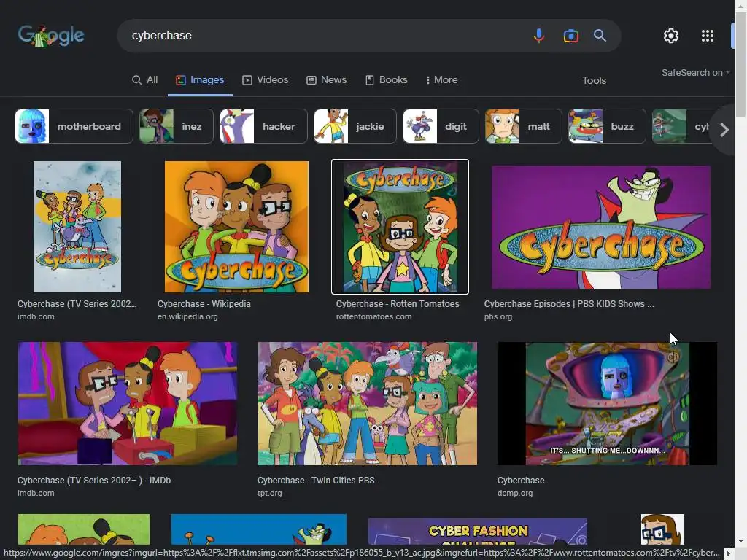Open Google settings gear icon
The height and width of the screenshot is (560, 747).
(x=671, y=36)
